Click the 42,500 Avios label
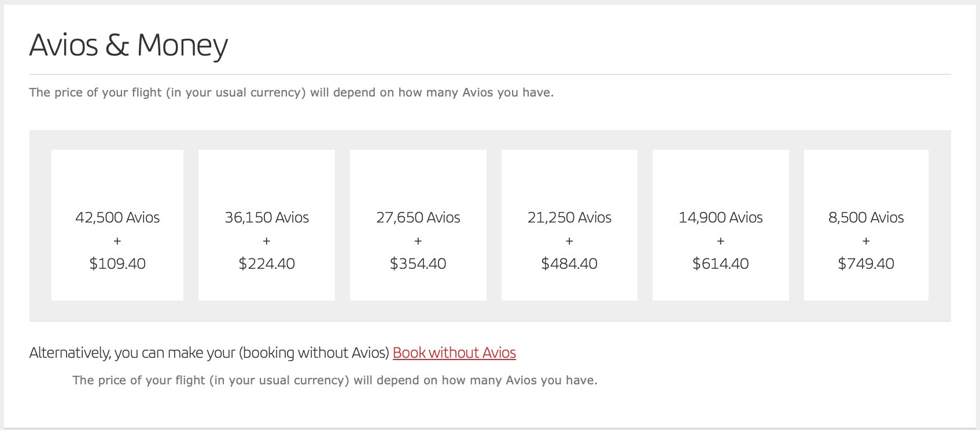980x430 pixels. click(117, 217)
